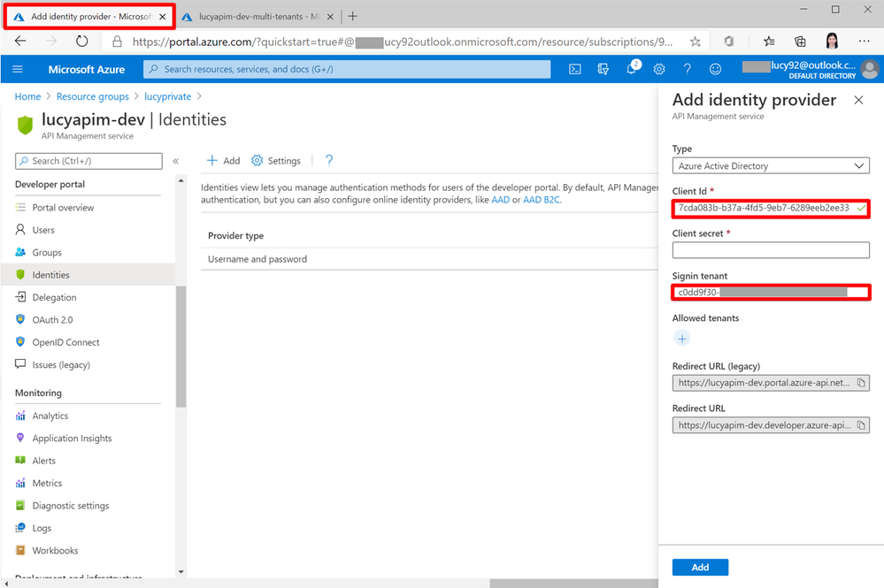The width and height of the screenshot is (884, 588).
Task: Focus the left menu Search (Ctrl+/) box
Action: (x=88, y=161)
